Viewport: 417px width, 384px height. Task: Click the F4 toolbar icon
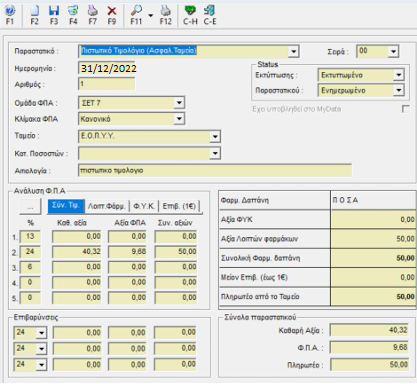pos(73,15)
